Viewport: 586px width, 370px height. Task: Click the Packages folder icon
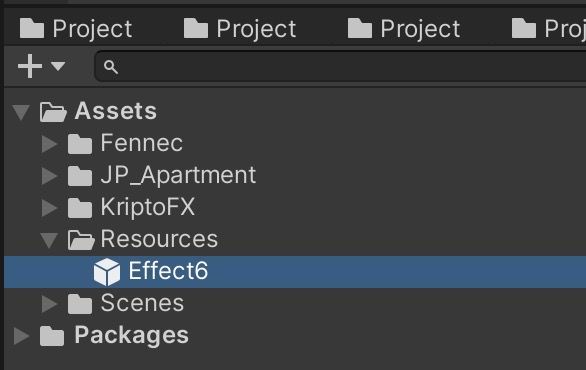(x=52, y=336)
